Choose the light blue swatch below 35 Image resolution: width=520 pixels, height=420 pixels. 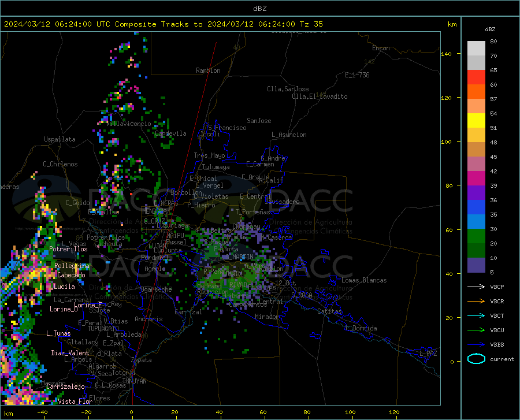tap(476, 222)
